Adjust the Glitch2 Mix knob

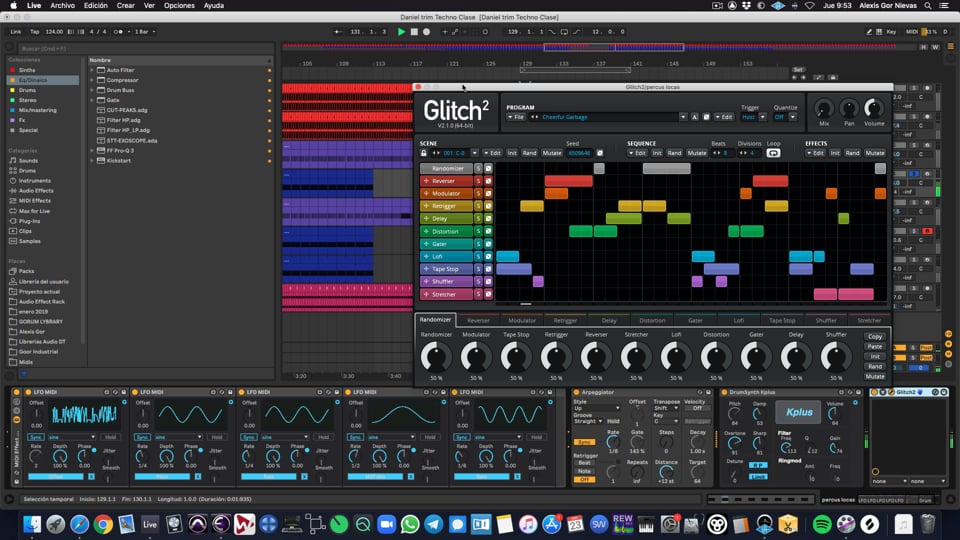[824, 109]
